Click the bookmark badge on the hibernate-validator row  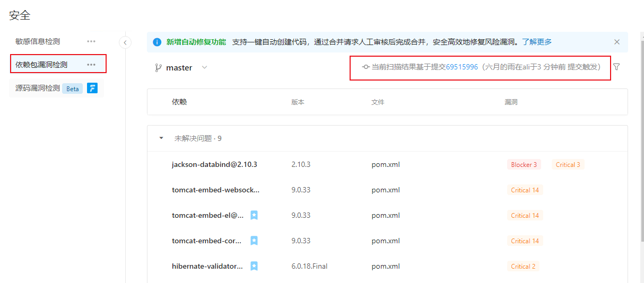click(x=254, y=266)
